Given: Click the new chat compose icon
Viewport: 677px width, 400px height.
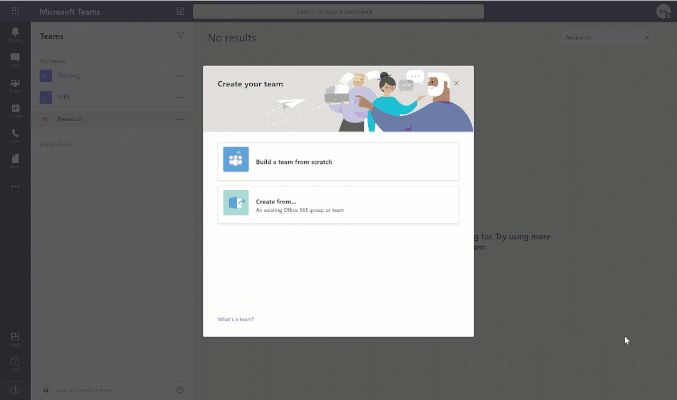Looking at the screenshot, I should click(180, 11).
